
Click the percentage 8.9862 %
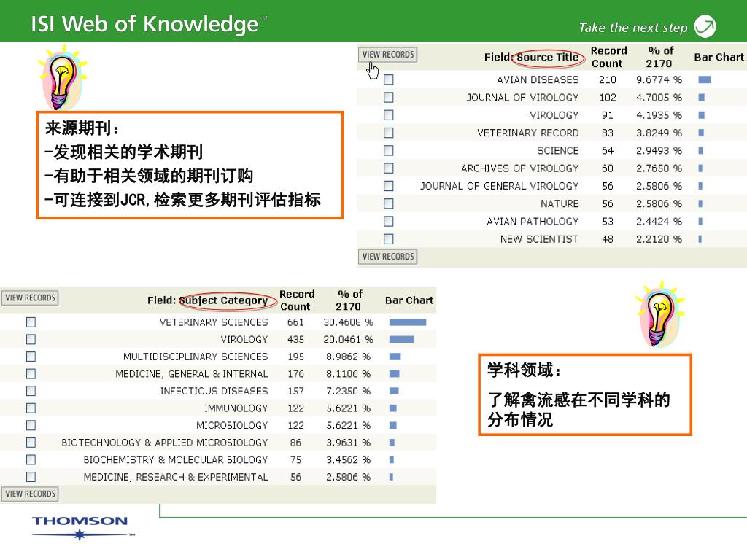(348, 357)
